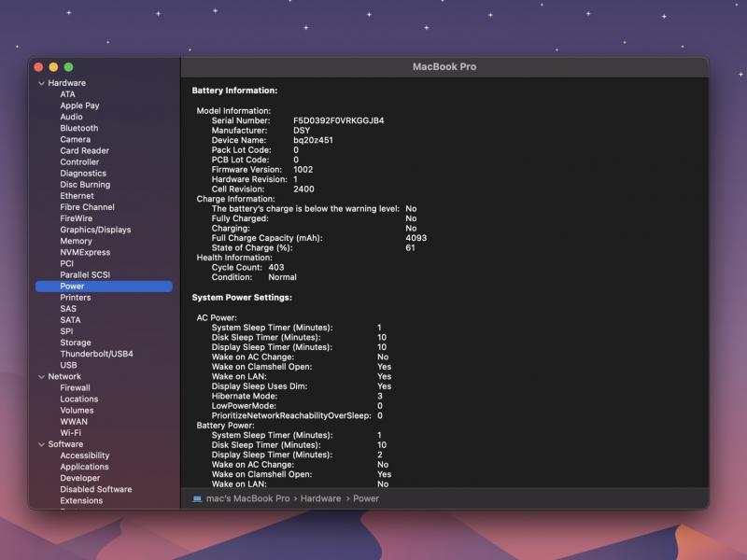Click the full charge capacity value 4093
Screen dimensions: 747x560
(x=416, y=238)
